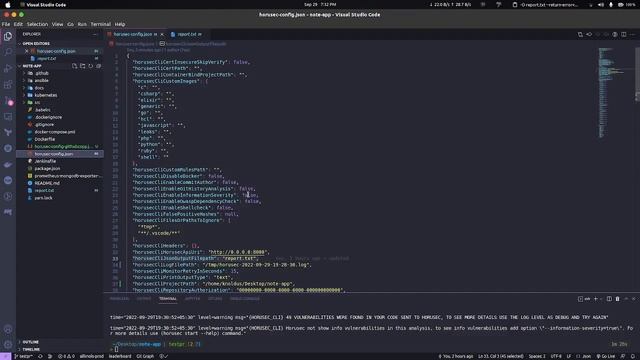
Task: Open the Manage gear icon
Action: point(8,345)
